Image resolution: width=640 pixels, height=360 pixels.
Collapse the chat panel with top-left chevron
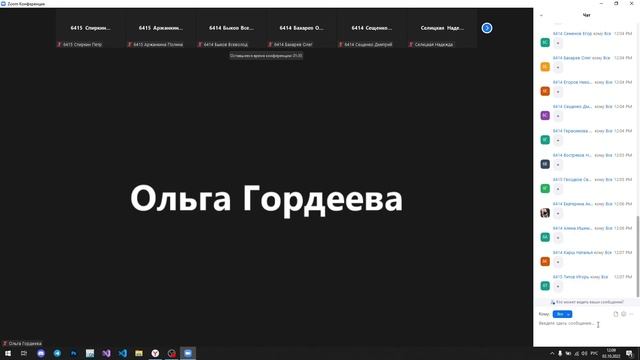[541, 15]
